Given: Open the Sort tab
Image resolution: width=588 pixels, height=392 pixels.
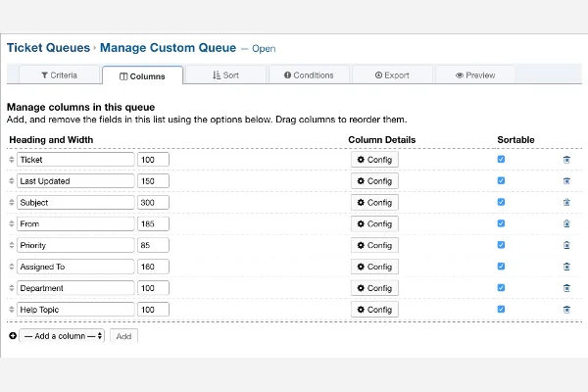Looking at the screenshot, I should click(225, 75).
